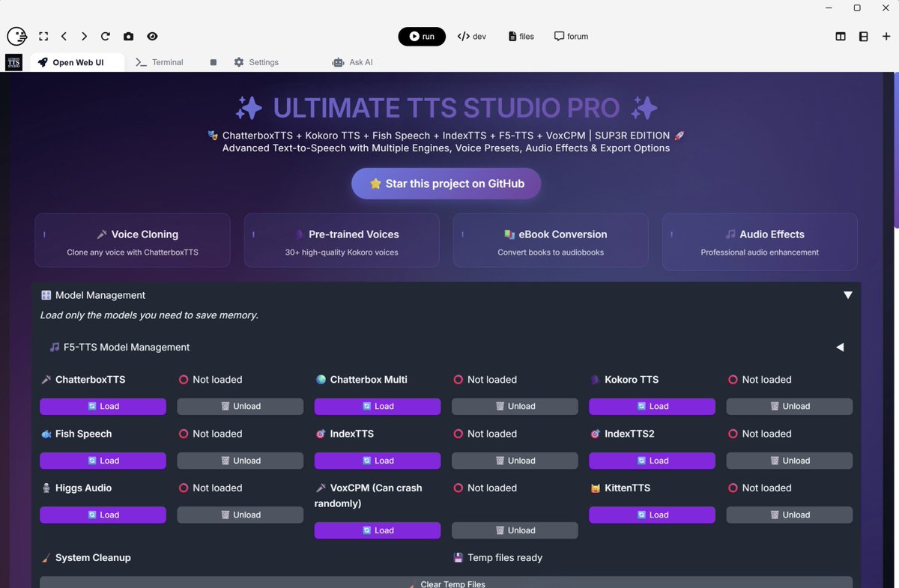Take a screenshot with camera icon

coord(128,36)
